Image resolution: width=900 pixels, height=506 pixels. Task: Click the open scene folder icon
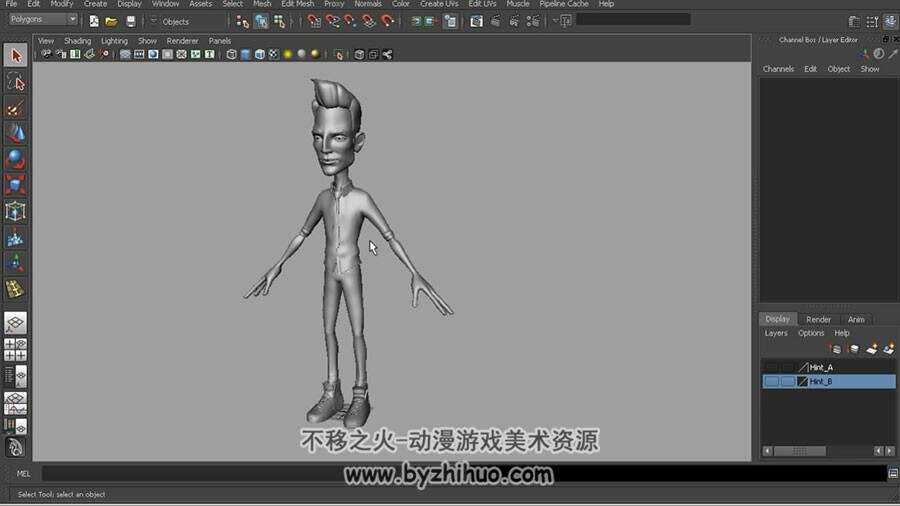pos(111,21)
